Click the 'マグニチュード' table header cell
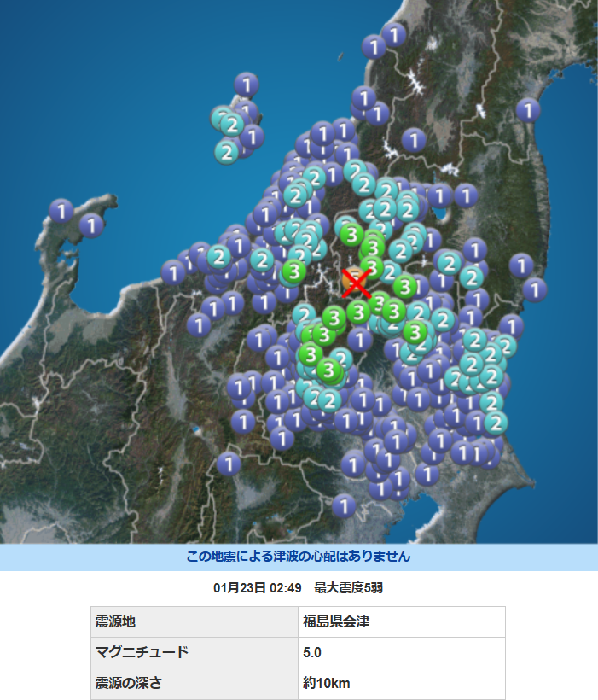Image resolution: width=598 pixels, height=700 pixels. click(194, 652)
